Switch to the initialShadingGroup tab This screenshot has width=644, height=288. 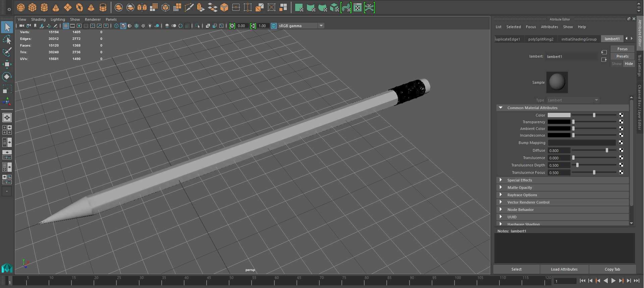click(579, 39)
